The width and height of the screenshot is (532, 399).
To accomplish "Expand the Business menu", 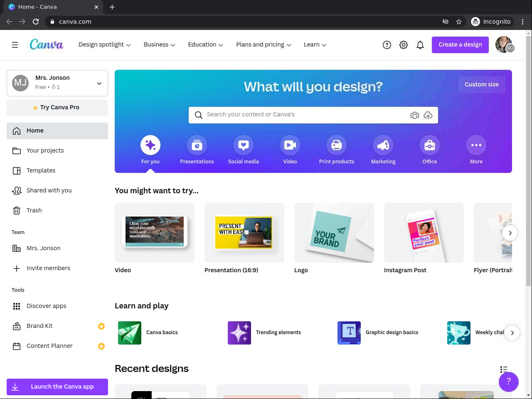I will click(x=160, y=44).
